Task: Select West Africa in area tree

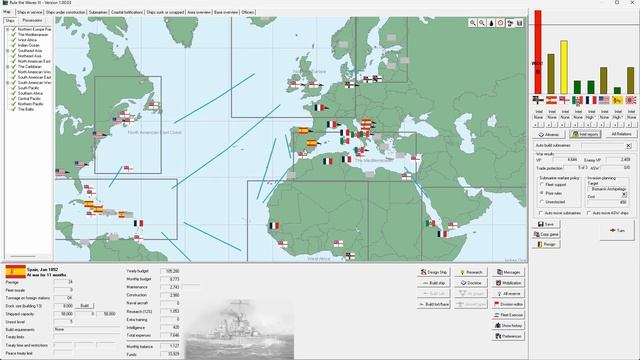Action: pyautogui.click(x=27, y=40)
